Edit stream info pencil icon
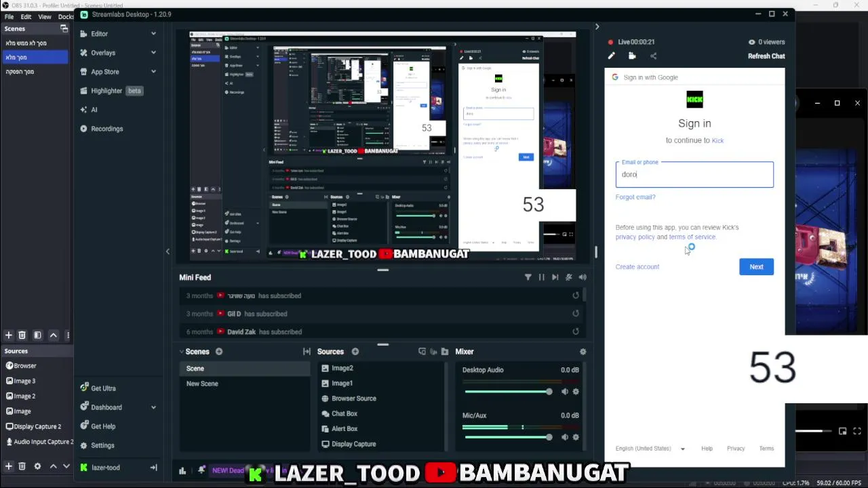Viewport: 868px width, 488px height. (611, 56)
